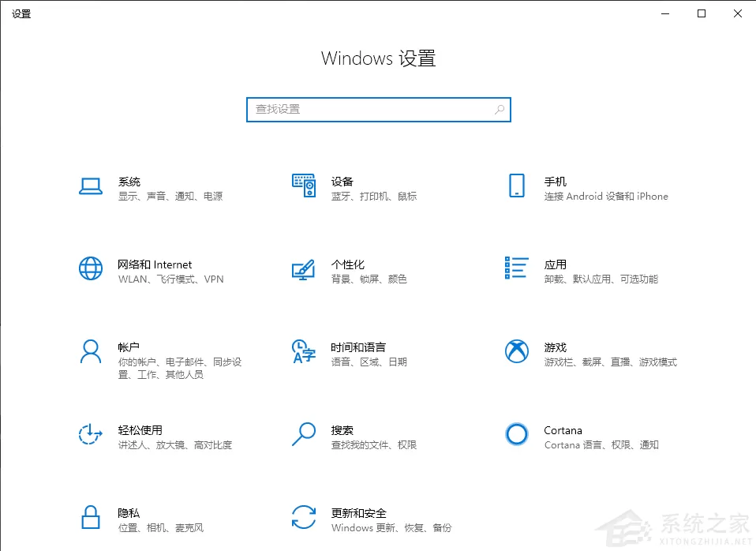Viewport: 756px width, 551px height.
Task: Click the padlock icon for 隐私
Action: (x=91, y=517)
